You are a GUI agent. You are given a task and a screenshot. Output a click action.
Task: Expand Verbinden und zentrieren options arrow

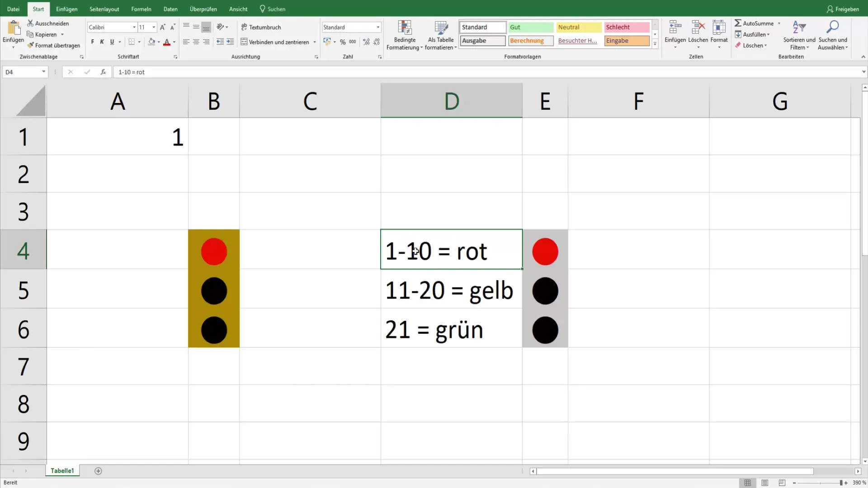pos(315,42)
